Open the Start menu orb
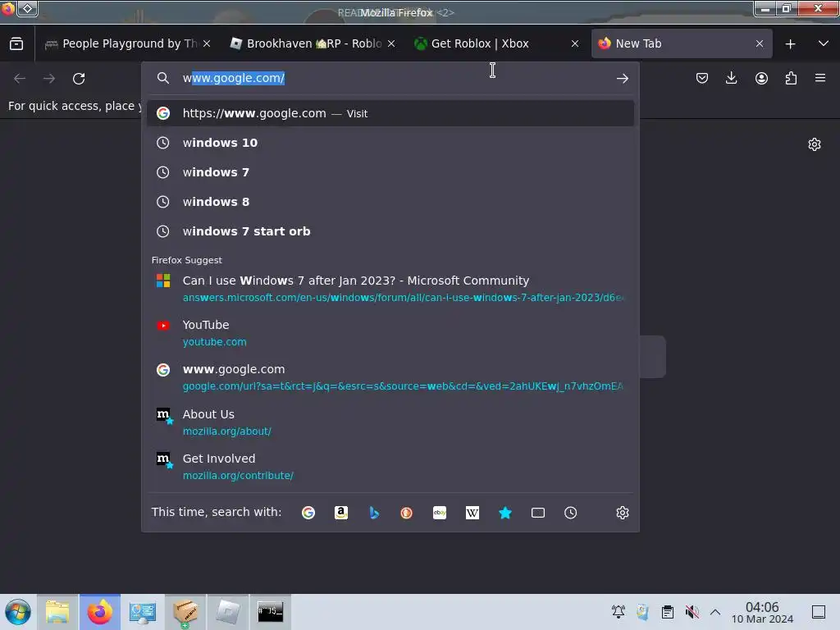840x630 pixels. click(x=18, y=612)
